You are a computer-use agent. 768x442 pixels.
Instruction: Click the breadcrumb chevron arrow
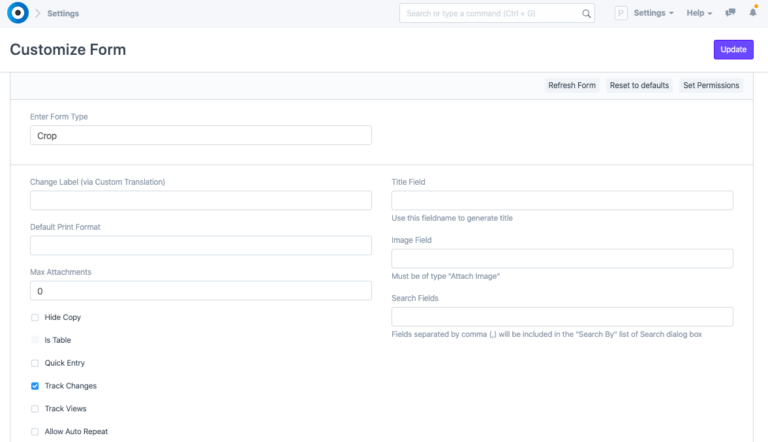pos(38,14)
